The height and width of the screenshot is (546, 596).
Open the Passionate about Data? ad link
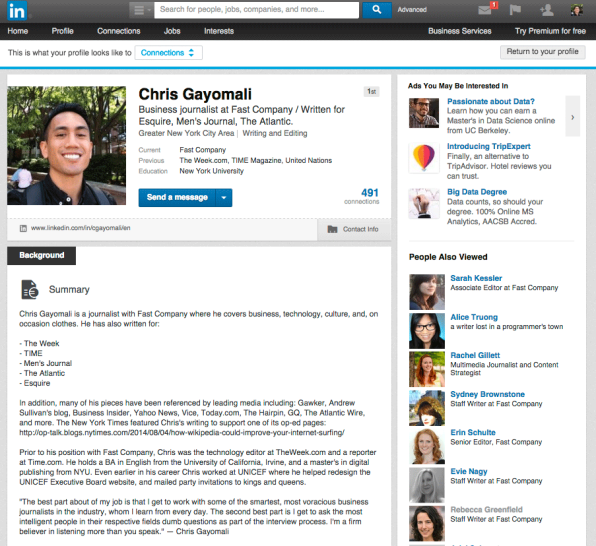(491, 102)
